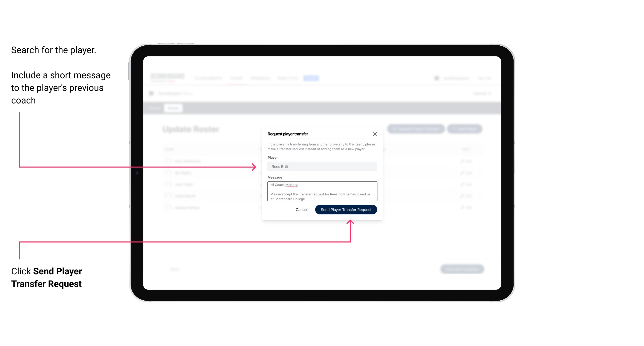
Task: Select the Player name input field
Action: [321, 167]
